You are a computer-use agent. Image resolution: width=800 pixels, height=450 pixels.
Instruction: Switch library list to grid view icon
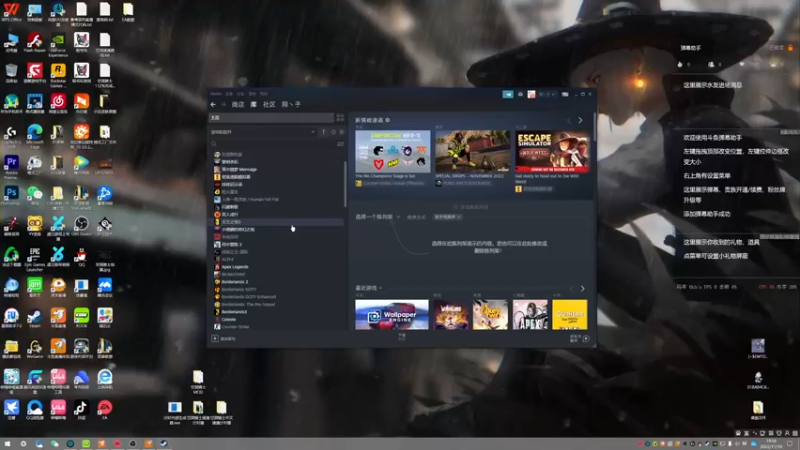[x=340, y=118]
